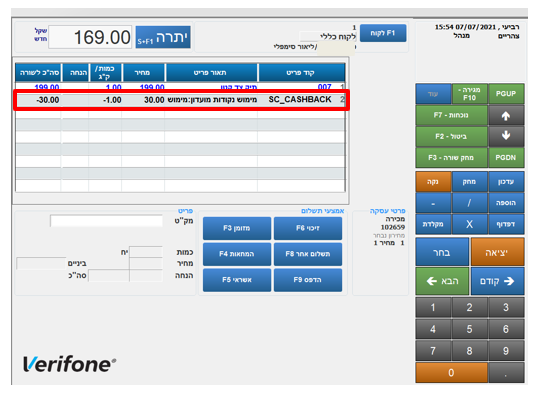Screen dimensions: 540x393
Task: Click the ביניים subtotal field
Action: [41, 263]
